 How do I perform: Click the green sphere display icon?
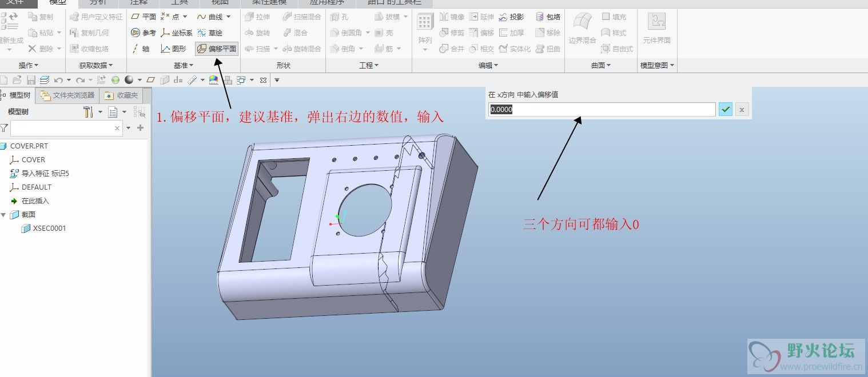[x=116, y=80]
